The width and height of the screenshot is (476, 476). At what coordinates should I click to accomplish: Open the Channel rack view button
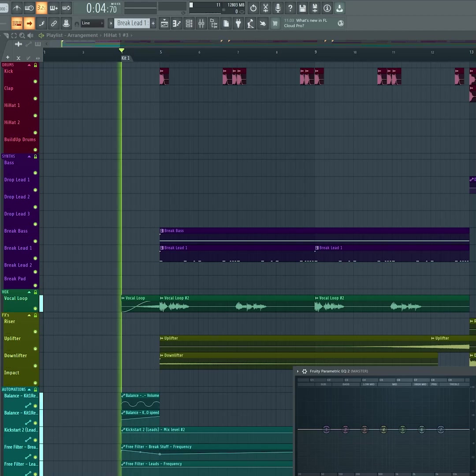[189, 23]
